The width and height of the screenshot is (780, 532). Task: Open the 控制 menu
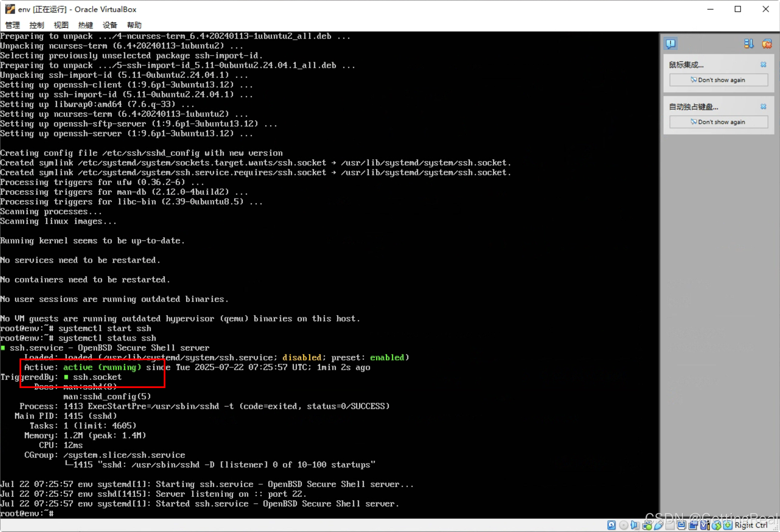tap(37, 25)
